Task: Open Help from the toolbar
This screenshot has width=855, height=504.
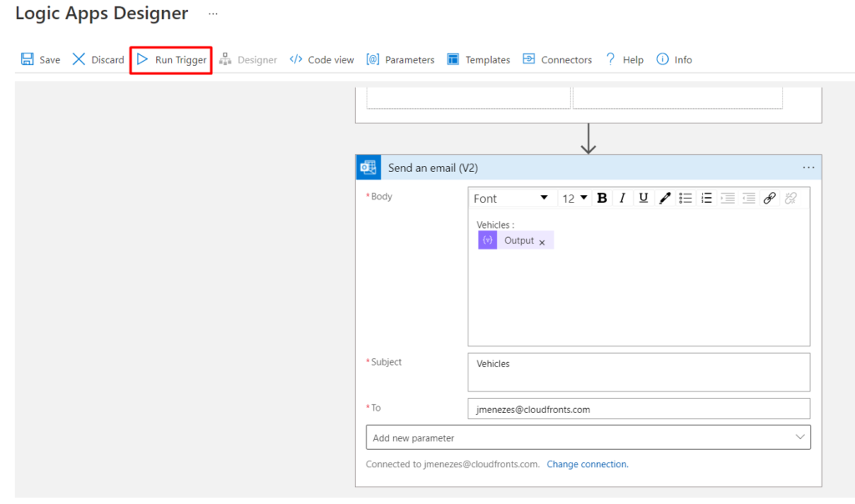Action: 625,59
